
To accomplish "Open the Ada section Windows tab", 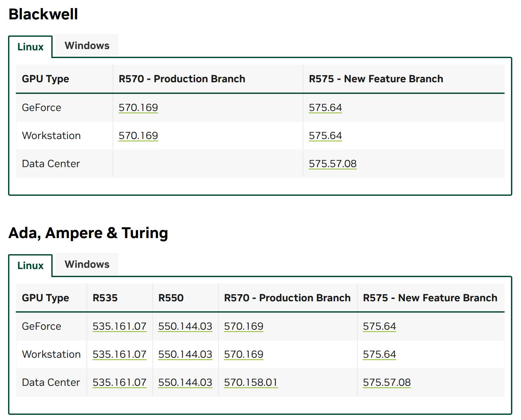I will tap(87, 264).
